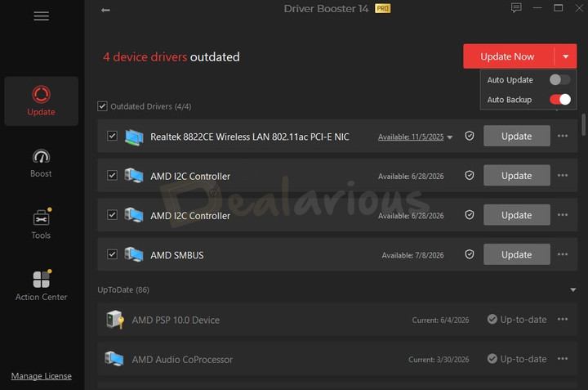Open the Boost sidebar section
This screenshot has height=390, width=588.
(x=42, y=164)
